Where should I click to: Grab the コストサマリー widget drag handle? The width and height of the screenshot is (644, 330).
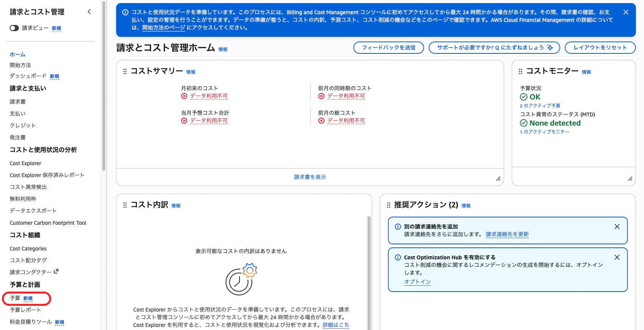(x=125, y=71)
